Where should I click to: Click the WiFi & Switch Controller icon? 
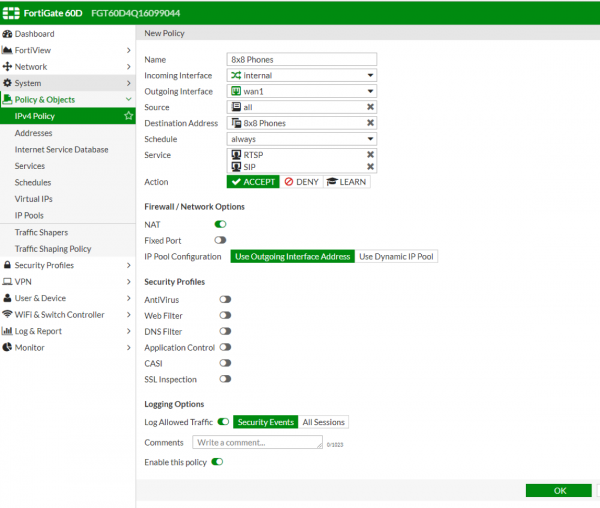pyautogui.click(x=7, y=314)
